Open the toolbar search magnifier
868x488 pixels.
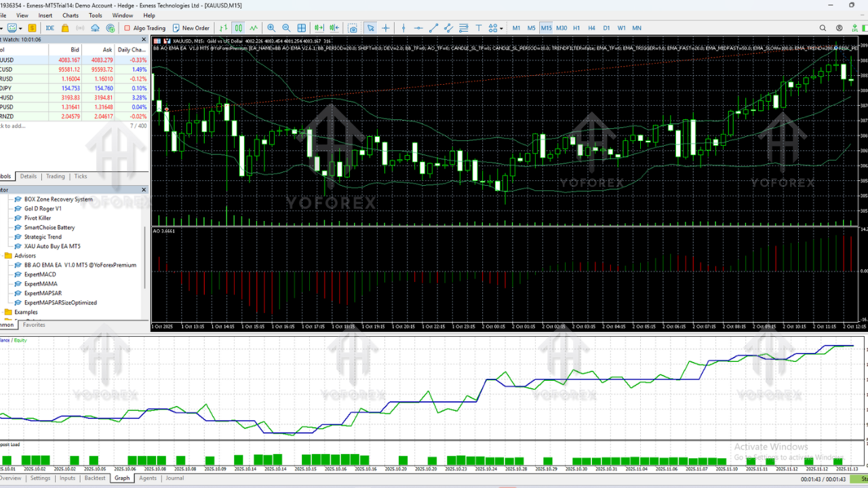tap(823, 28)
